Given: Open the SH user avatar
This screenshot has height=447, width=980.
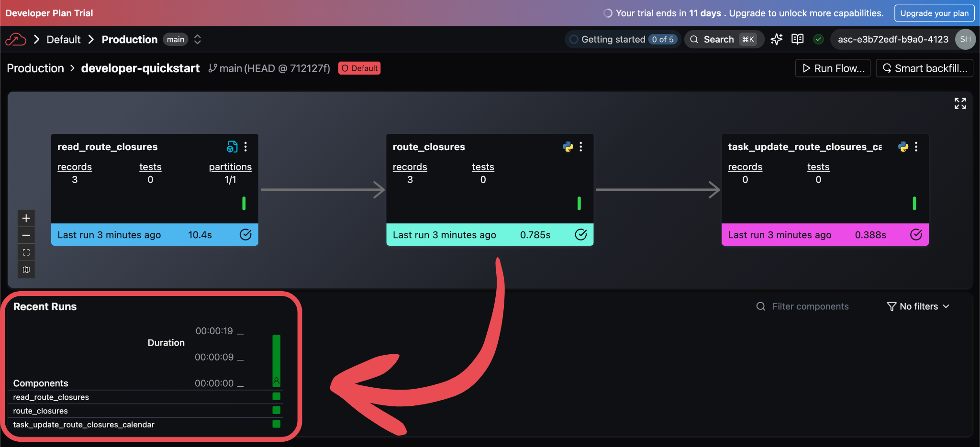Looking at the screenshot, I should tap(965, 39).
